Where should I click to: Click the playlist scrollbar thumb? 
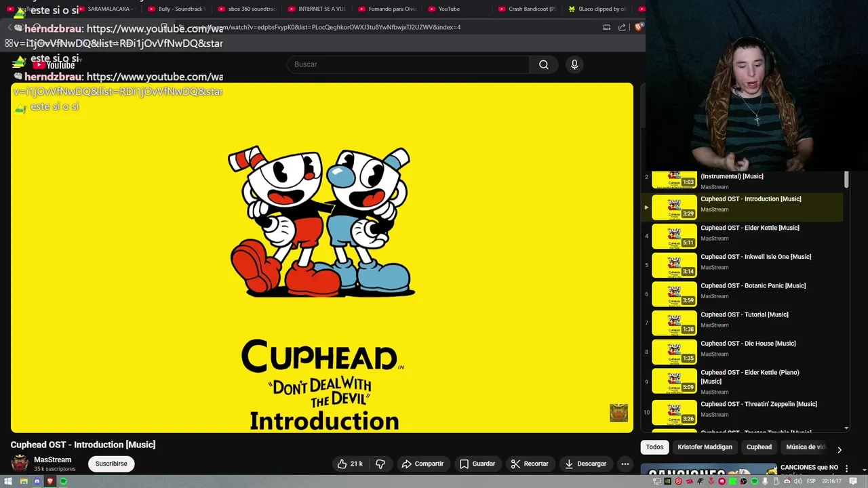click(x=846, y=180)
